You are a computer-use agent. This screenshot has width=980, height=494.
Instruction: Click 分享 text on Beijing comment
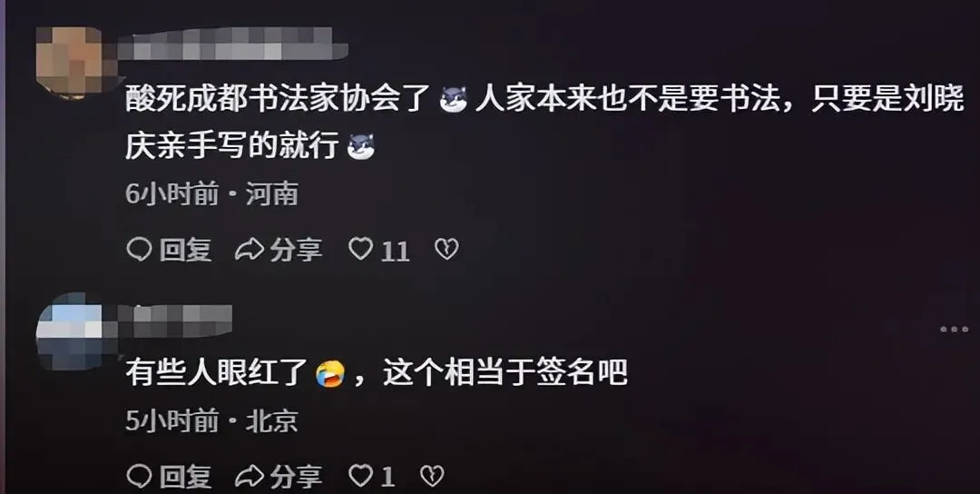click(296, 477)
